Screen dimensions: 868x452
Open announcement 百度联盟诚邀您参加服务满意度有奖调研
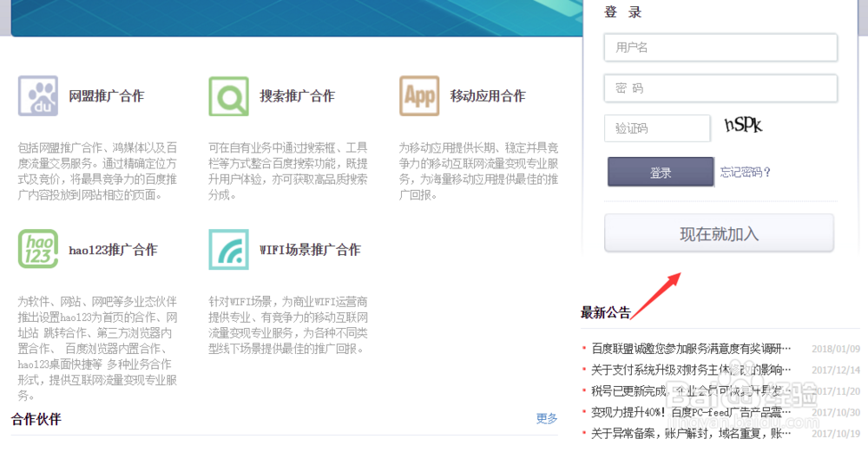click(691, 349)
